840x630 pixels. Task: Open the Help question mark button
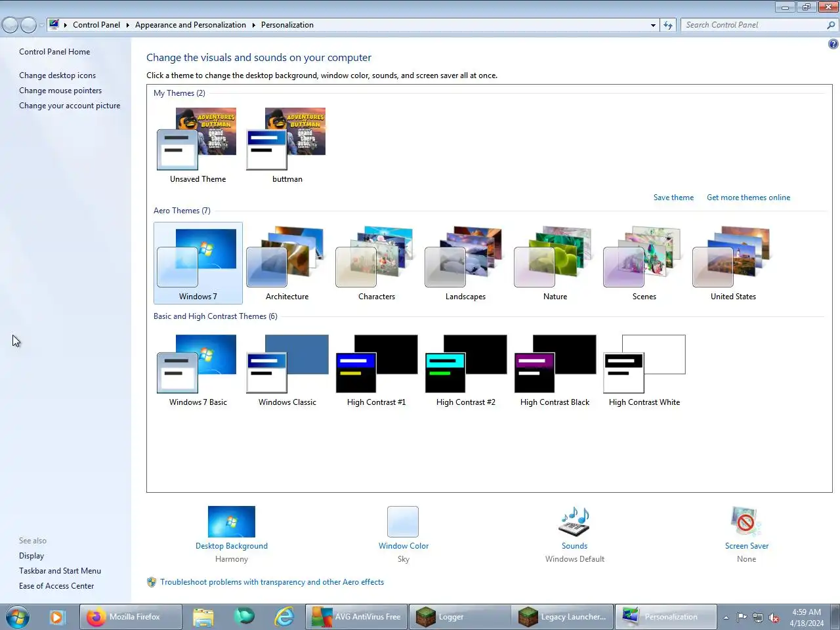(833, 44)
